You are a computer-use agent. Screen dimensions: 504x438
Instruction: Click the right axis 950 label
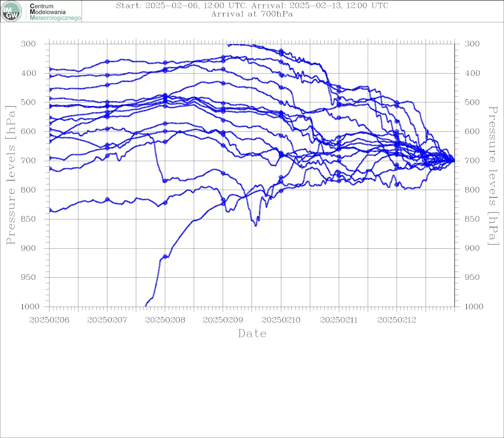point(472,277)
